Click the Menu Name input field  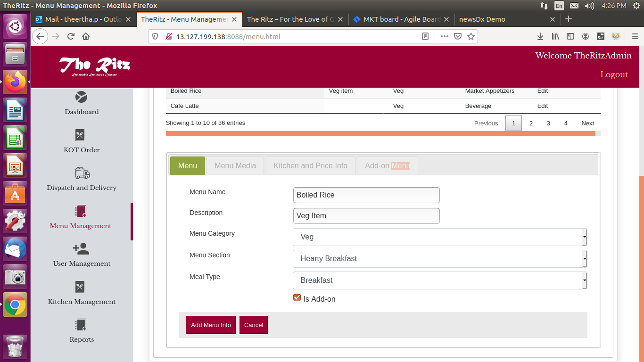tap(366, 195)
